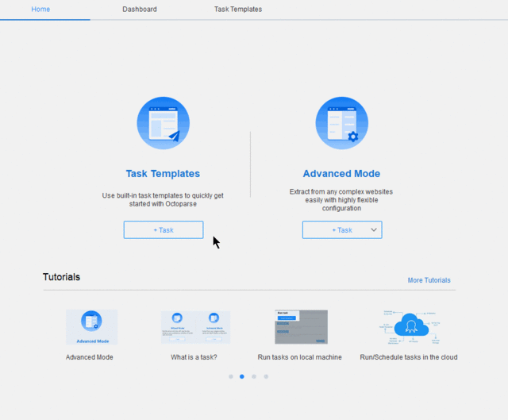Select the Task Templates heading link
Viewport: 508px width, 420px height.
(x=163, y=173)
